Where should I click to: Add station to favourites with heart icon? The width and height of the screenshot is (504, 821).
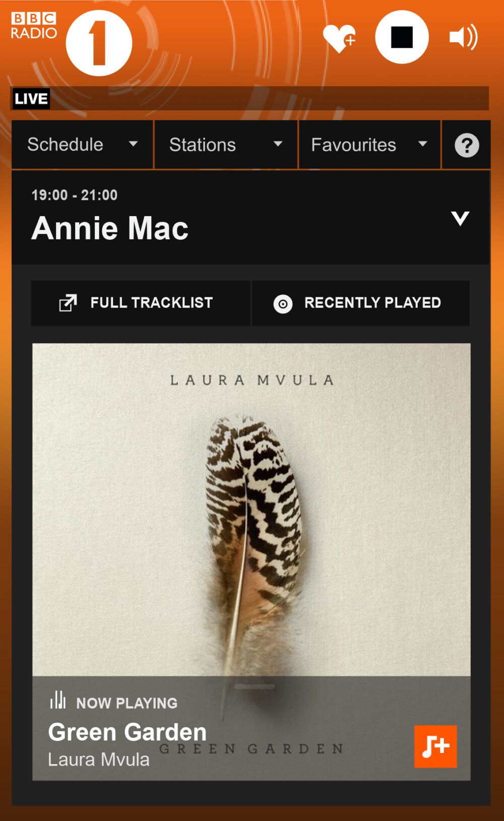[339, 38]
